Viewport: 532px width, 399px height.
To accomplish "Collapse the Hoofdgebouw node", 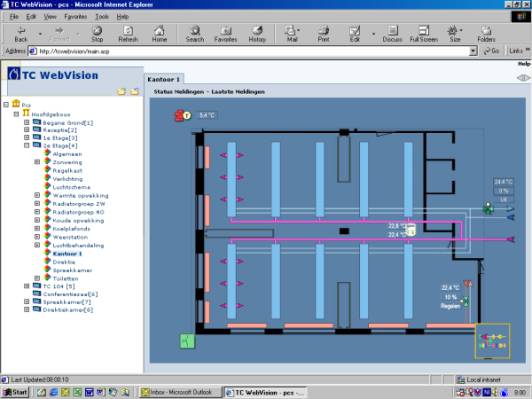I will [16, 114].
